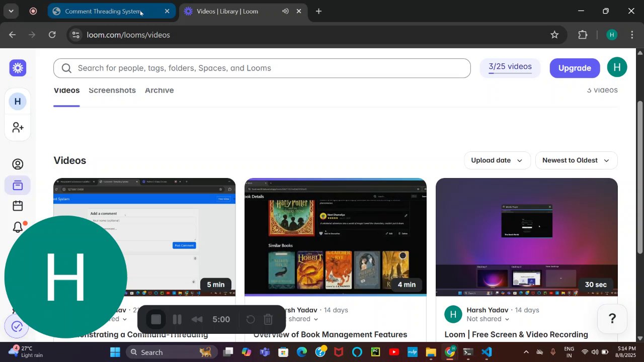Expand Not shared dropdown on the Loom Free Screen video
Image resolution: width=644 pixels, height=362 pixels.
click(x=488, y=319)
